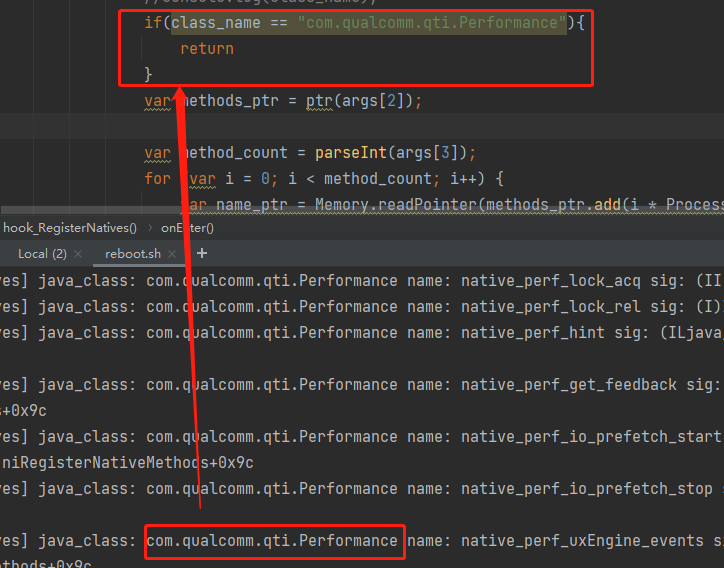Click on methods_ptr variable declaration line

tap(283, 101)
